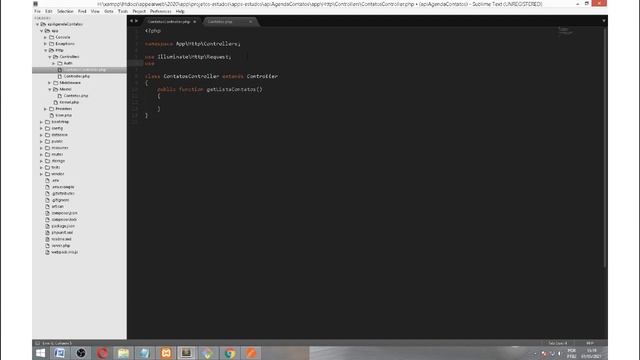Collapse the app folder arrow

[42, 31]
